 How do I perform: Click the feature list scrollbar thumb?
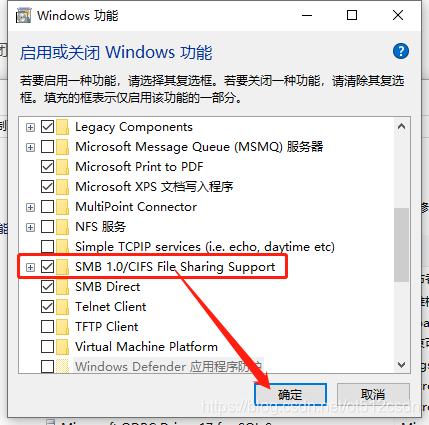click(401, 245)
